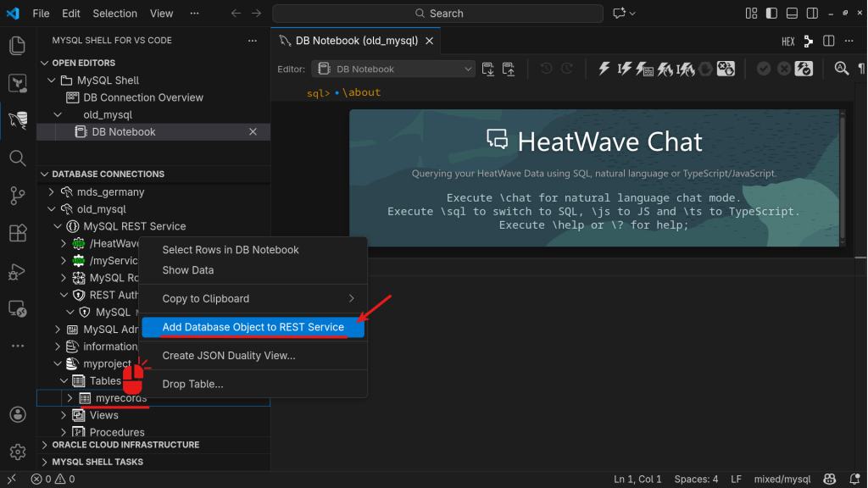868x488 pixels.
Task: Toggle the primary side bar
Action: (x=771, y=14)
